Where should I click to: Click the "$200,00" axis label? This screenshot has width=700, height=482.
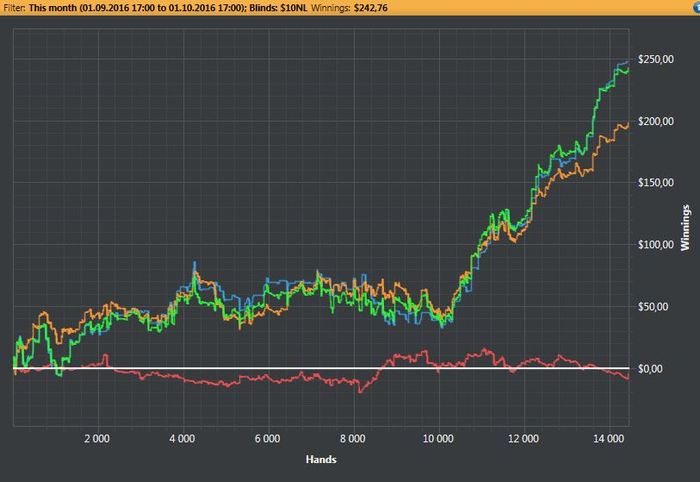click(656, 121)
